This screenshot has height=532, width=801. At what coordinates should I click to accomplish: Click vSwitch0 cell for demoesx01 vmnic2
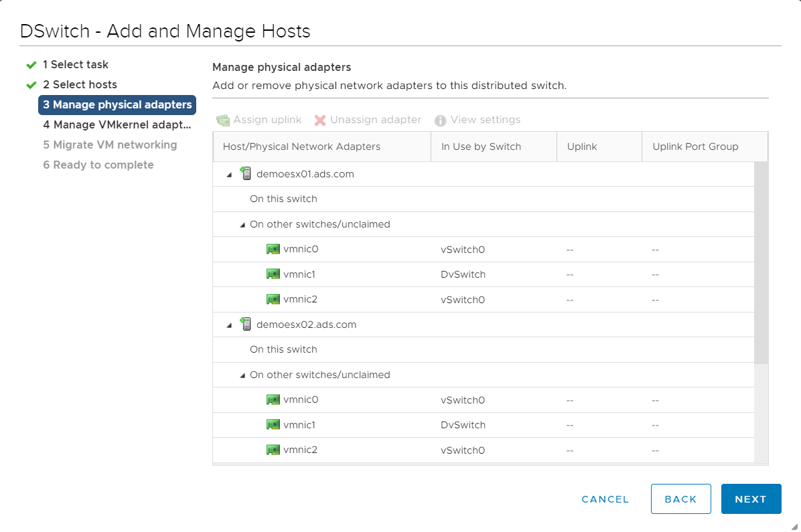pyautogui.click(x=463, y=300)
